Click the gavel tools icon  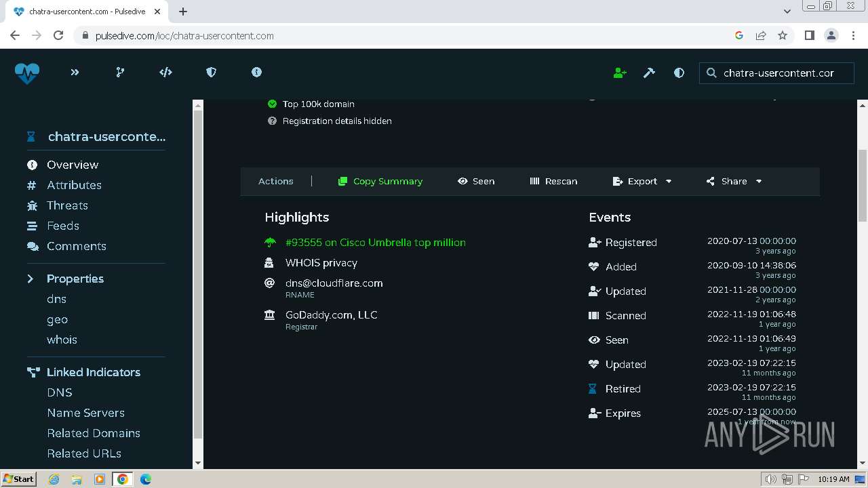(x=649, y=73)
